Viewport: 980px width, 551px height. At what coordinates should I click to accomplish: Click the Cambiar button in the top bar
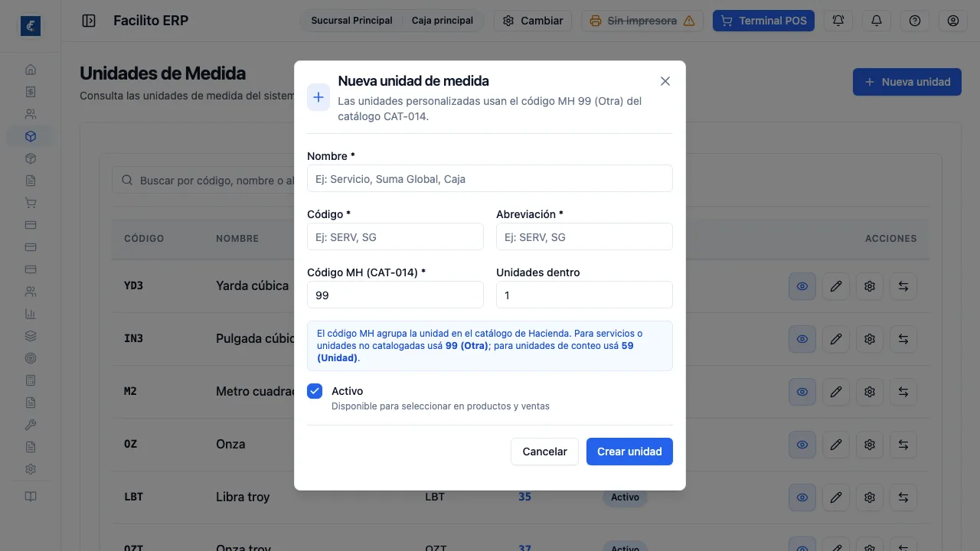tap(533, 21)
